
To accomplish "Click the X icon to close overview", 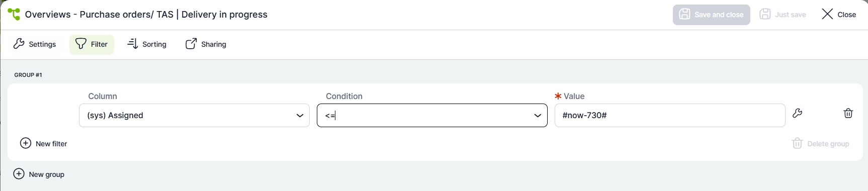I will [x=827, y=14].
